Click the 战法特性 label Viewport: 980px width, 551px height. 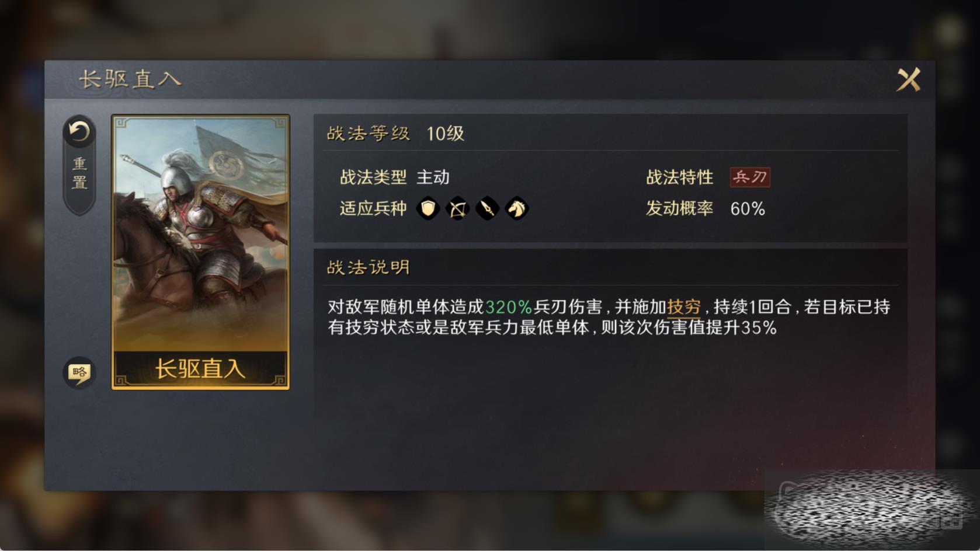click(680, 177)
